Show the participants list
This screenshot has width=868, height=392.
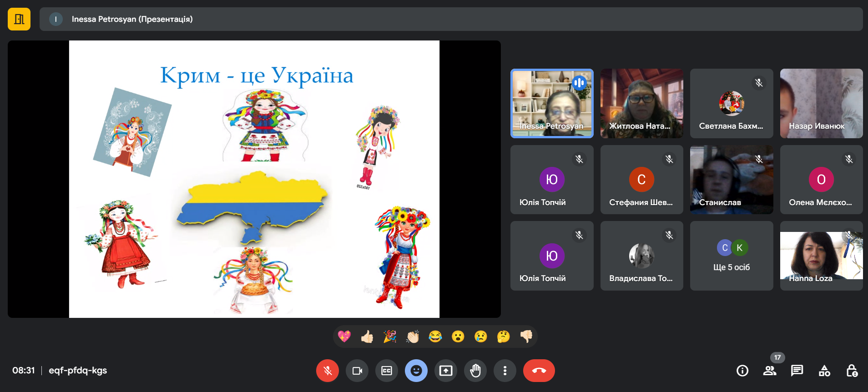769,371
